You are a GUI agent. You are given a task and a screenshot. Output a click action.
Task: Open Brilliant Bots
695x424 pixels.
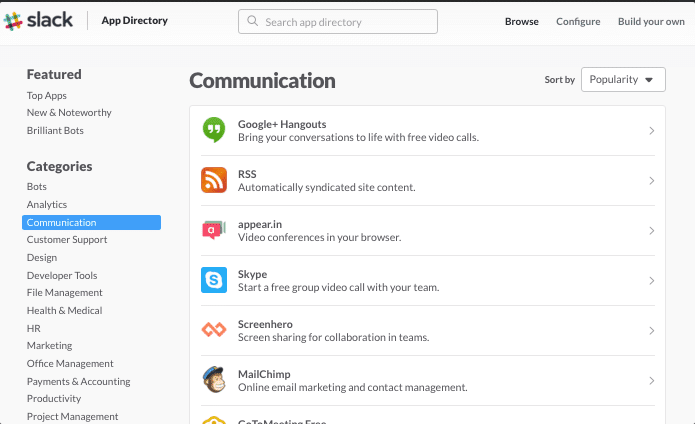tap(55, 131)
